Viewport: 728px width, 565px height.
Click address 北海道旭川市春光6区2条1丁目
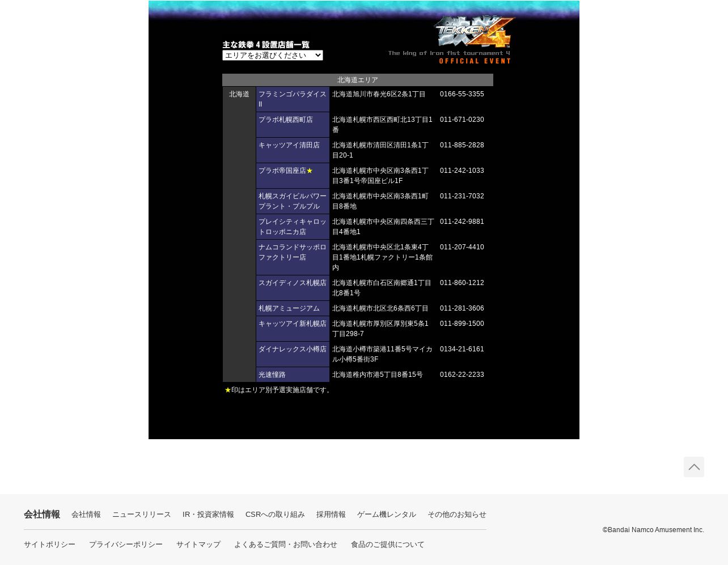tap(379, 94)
